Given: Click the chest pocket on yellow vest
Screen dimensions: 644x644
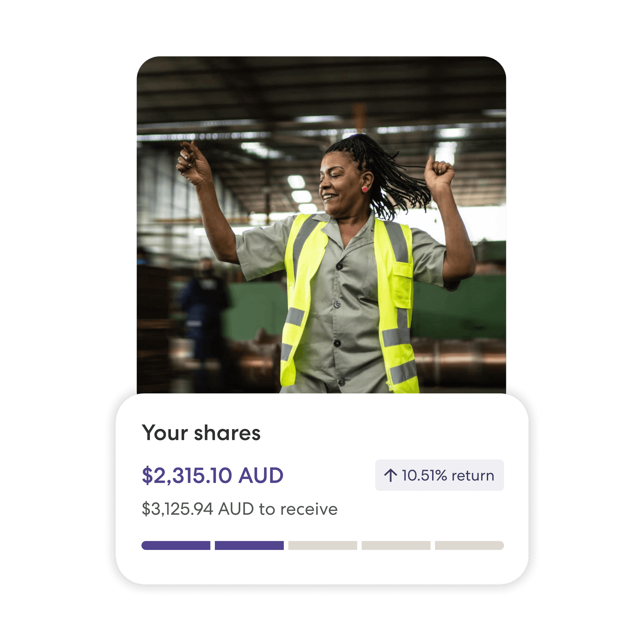Looking at the screenshot, I should coord(402,285).
